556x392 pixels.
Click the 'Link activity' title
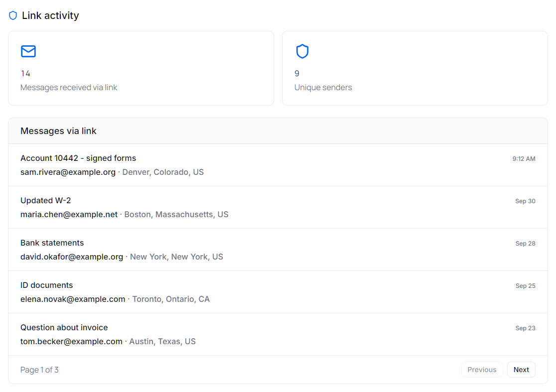(x=50, y=15)
